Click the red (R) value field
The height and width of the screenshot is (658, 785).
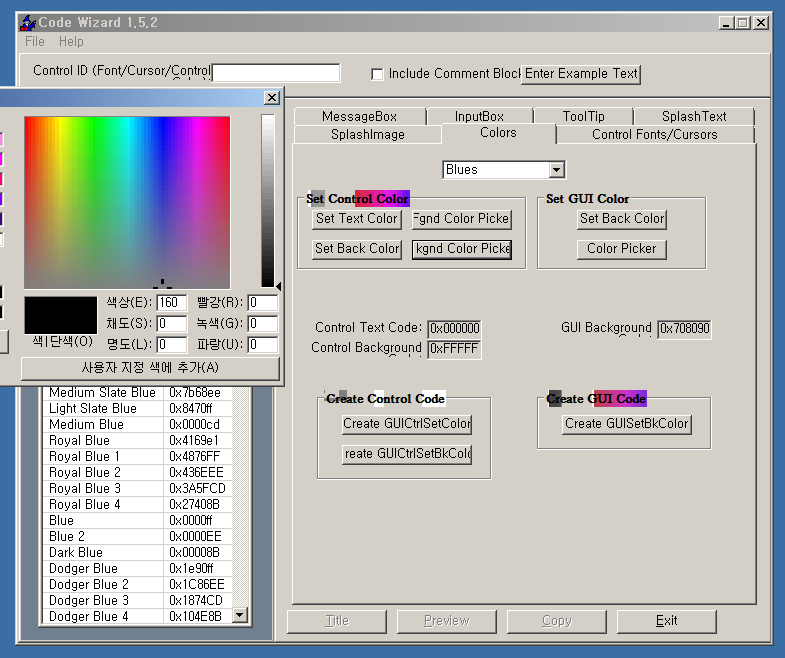tap(263, 302)
